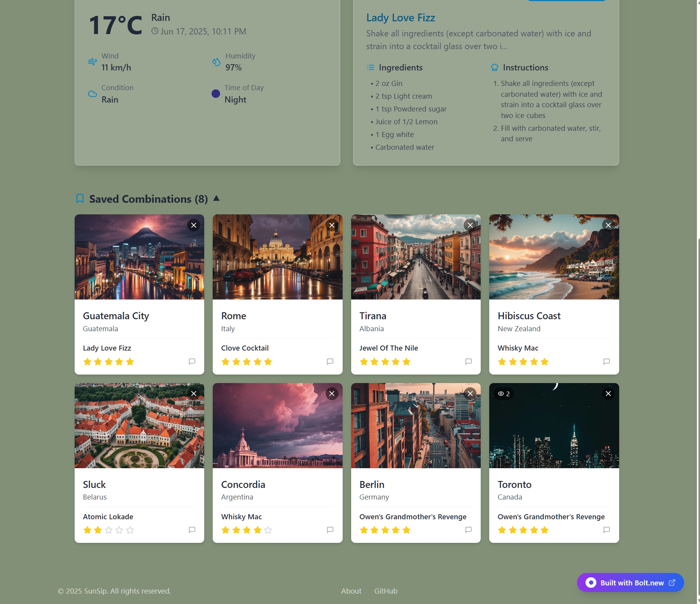Set Berlin rating to two stars
The image size is (700, 604).
click(x=374, y=530)
